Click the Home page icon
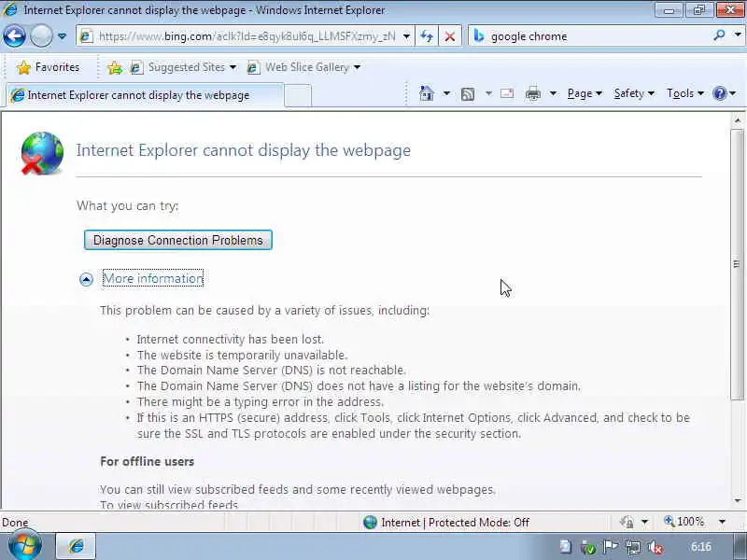Viewport: 747px width, 560px height. point(427,93)
